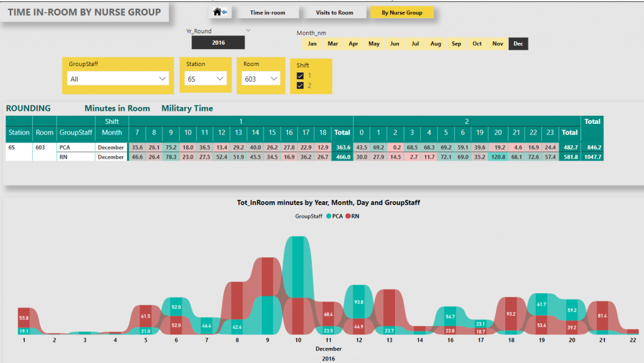This screenshot has width=644, height=363.
Task: Select the 2016 year button
Action: click(218, 43)
